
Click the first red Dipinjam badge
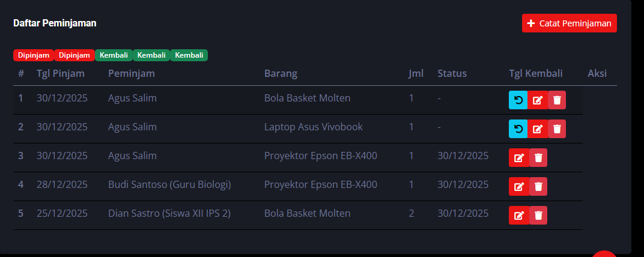pyautogui.click(x=34, y=55)
